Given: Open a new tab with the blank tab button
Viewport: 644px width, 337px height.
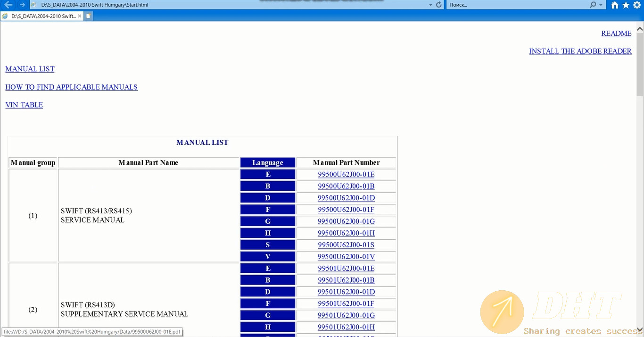Looking at the screenshot, I should [x=88, y=16].
